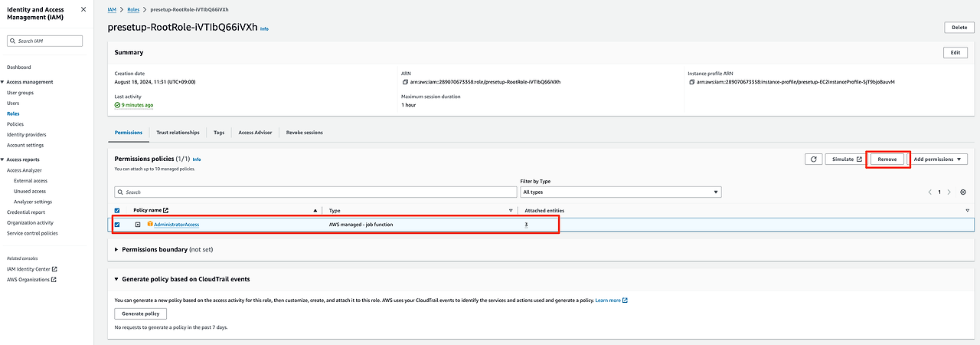Image resolution: width=980 pixels, height=345 pixels.
Task: Switch to the Trust relationships tab
Action: pyautogui.click(x=178, y=133)
